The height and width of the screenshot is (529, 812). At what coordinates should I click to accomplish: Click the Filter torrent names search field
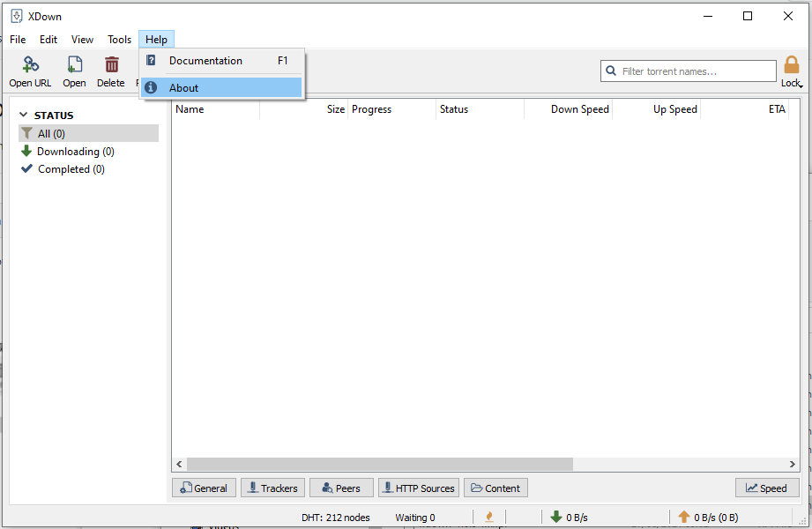coord(689,71)
